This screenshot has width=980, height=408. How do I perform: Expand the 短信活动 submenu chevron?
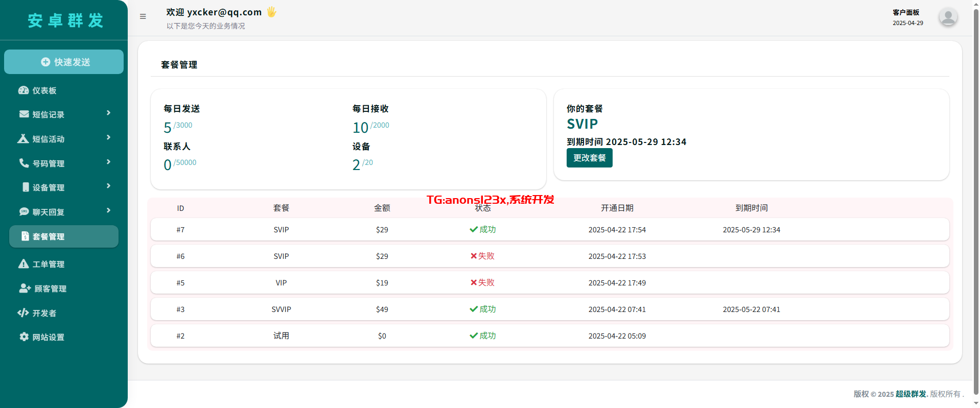point(108,137)
